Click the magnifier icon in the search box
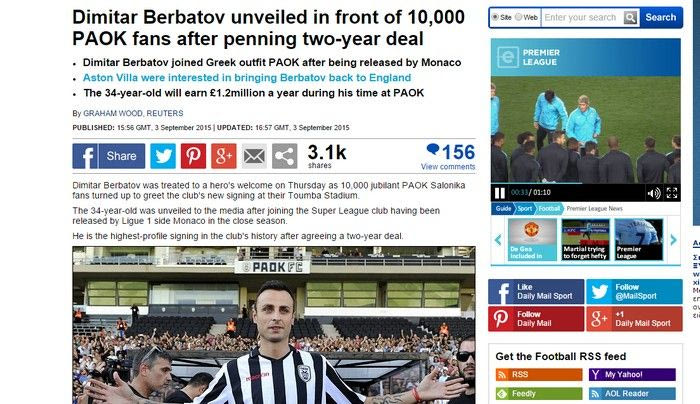The height and width of the screenshot is (404, 700). (x=630, y=17)
